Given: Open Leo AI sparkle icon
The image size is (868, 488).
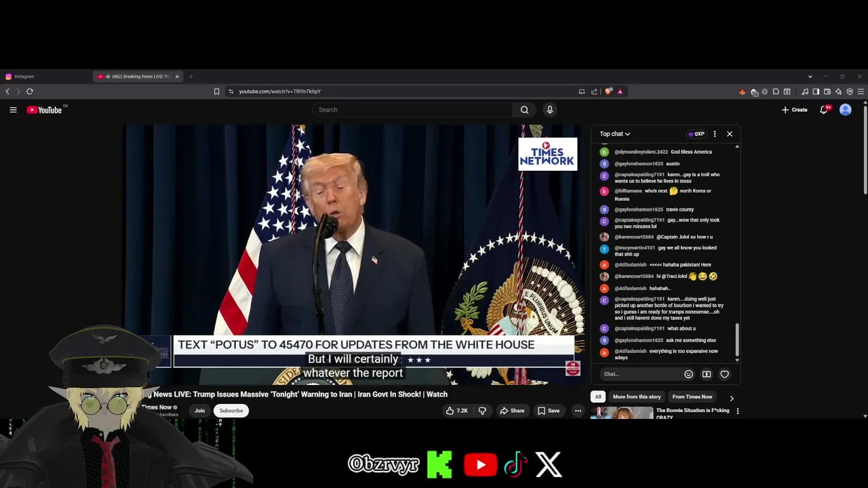Looking at the screenshot, I should (x=839, y=91).
